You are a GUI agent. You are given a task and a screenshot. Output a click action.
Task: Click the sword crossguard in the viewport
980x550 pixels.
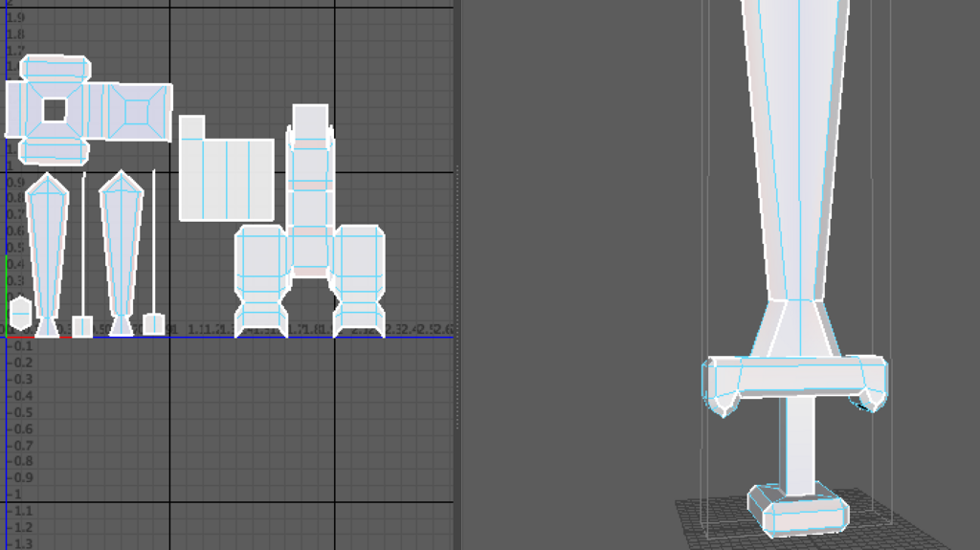pos(794,380)
